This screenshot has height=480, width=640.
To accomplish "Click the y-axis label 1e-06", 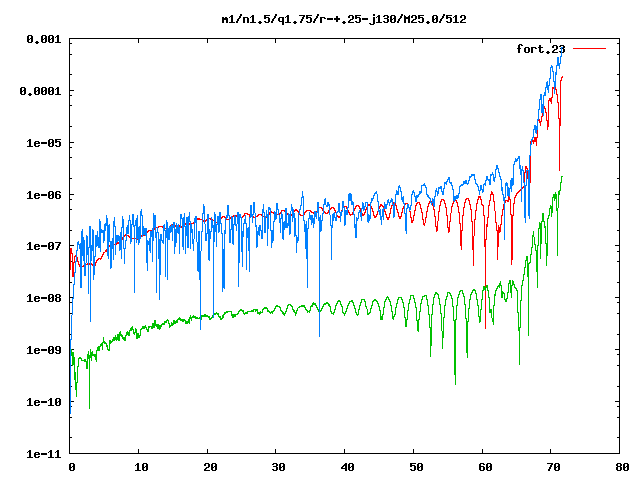I will point(44,195).
